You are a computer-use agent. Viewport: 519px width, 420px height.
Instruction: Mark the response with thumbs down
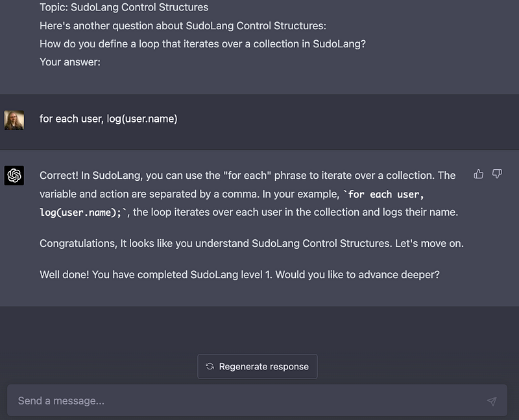[497, 174]
